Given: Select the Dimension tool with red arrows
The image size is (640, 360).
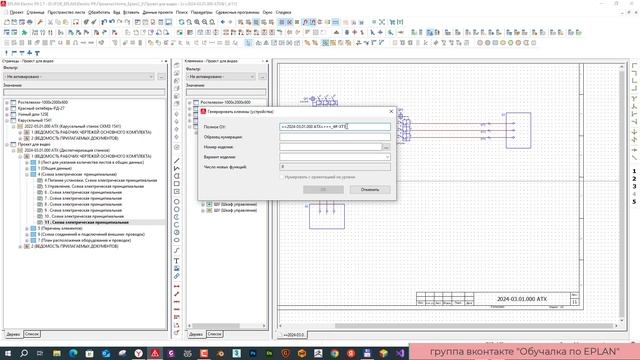Looking at the screenshot, I should [x=176, y=287].
